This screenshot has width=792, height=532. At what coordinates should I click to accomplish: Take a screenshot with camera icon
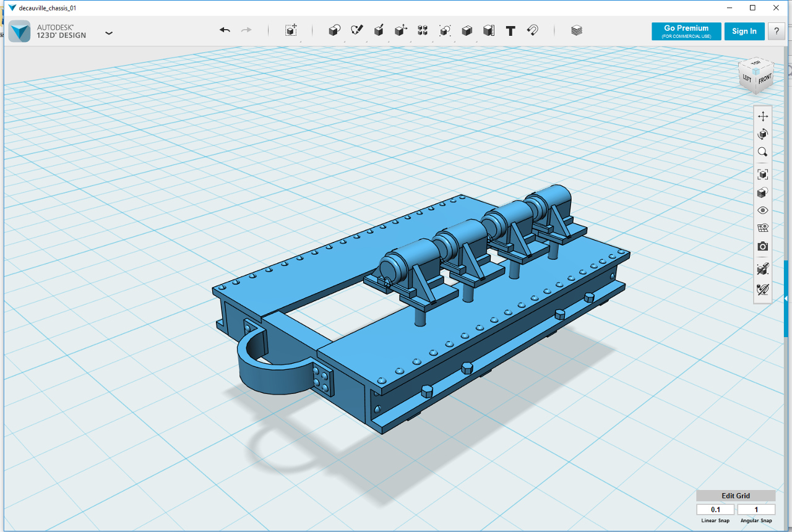point(763,246)
